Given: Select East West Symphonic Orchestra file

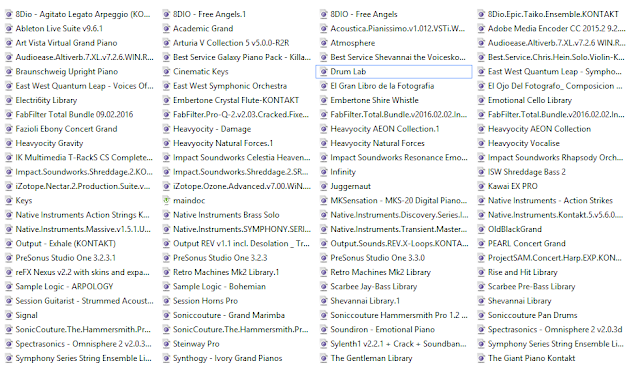Looking at the screenshot, I should point(230,86).
